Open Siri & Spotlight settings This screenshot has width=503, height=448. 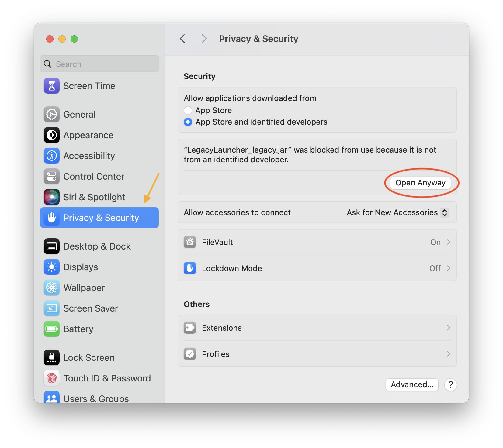point(99,197)
